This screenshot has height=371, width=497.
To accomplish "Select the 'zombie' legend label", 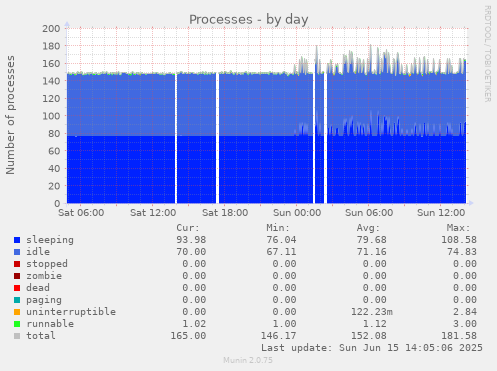I will coord(44,276).
